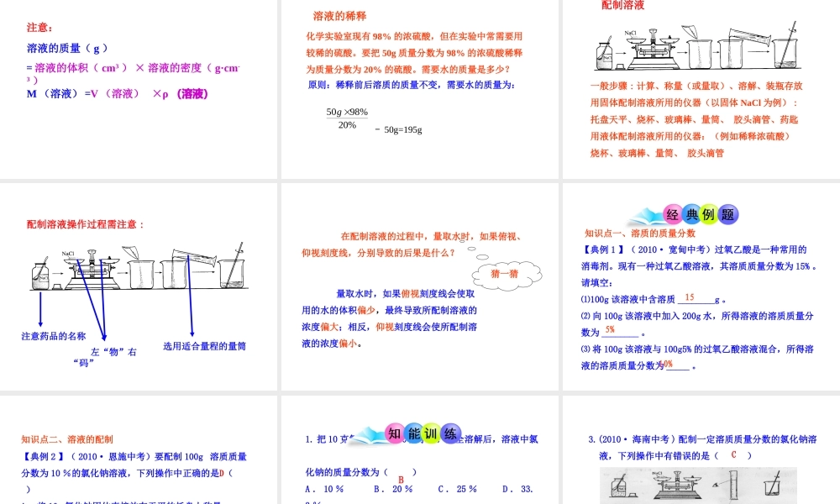Image resolution: width=840 pixels, height=504 pixels.
Task: Open the 配制溶液 apparatus steps slide
Action: tap(701, 88)
